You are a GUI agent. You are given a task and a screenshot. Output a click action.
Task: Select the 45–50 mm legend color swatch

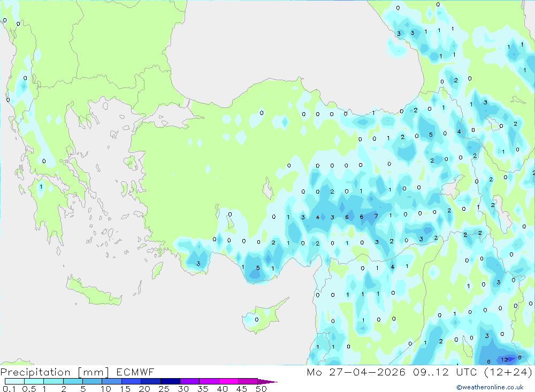click(x=248, y=381)
